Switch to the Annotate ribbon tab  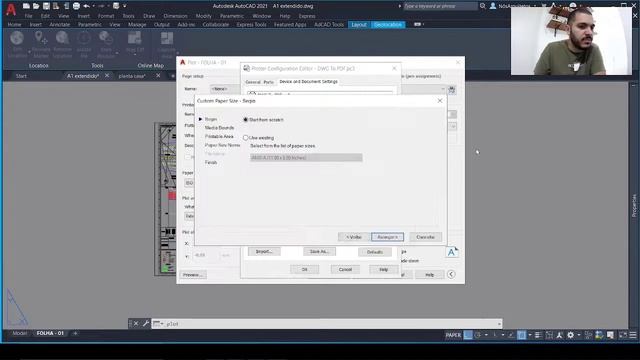[x=60, y=24]
